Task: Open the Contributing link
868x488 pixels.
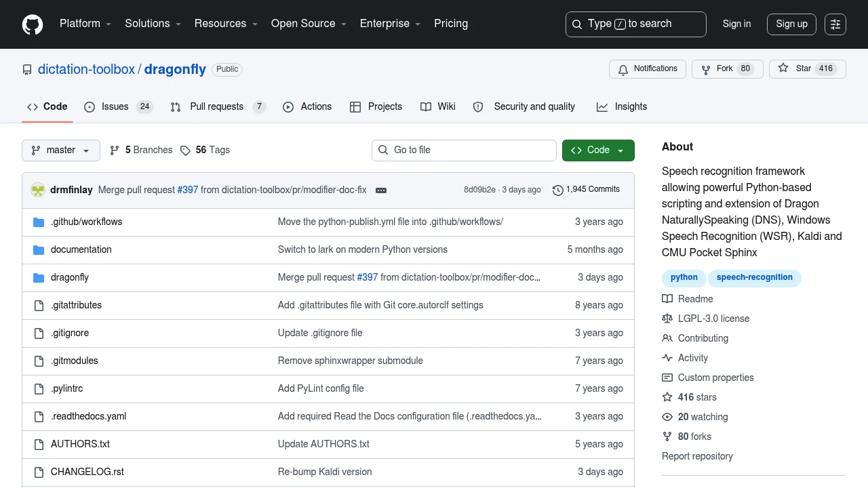Action: coord(703,338)
